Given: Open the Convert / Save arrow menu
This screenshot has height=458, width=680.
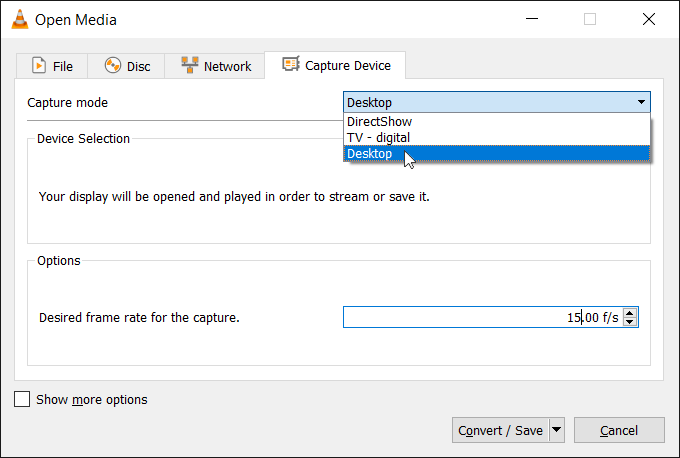Looking at the screenshot, I should click(x=557, y=430).
